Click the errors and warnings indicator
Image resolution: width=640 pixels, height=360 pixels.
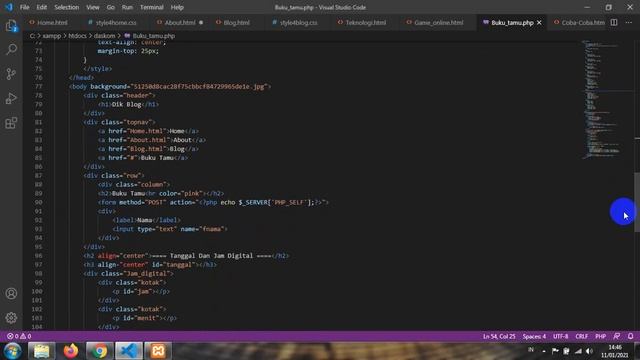19,336
